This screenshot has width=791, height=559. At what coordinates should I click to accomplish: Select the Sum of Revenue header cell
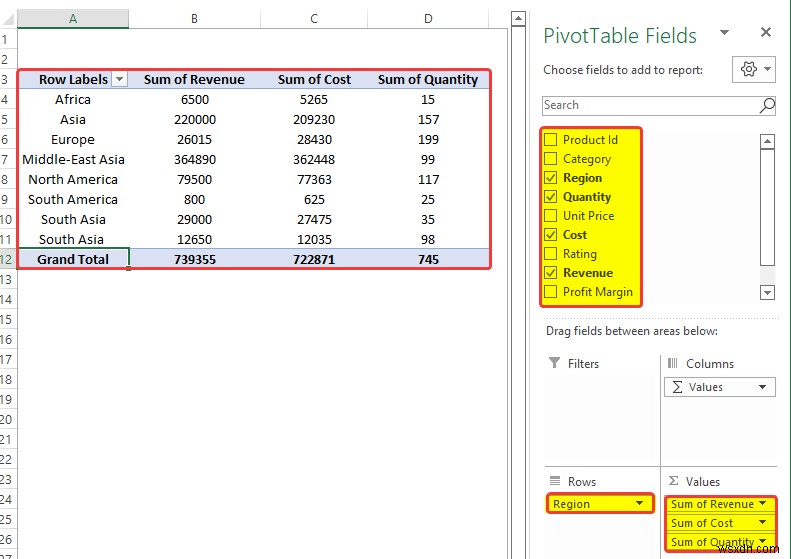click(x=194, y=79)
